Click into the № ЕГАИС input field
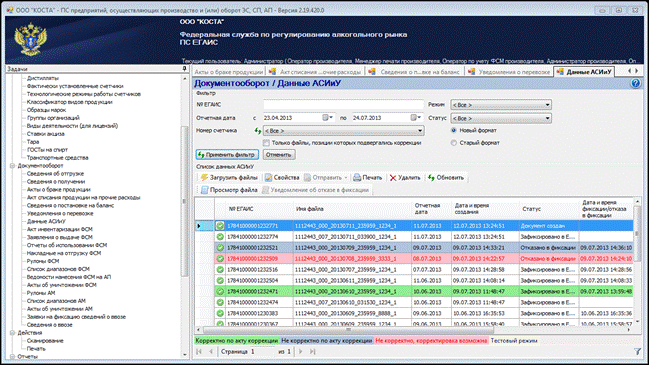Viewport: 649px width, 365px height. tap(344, 105)
